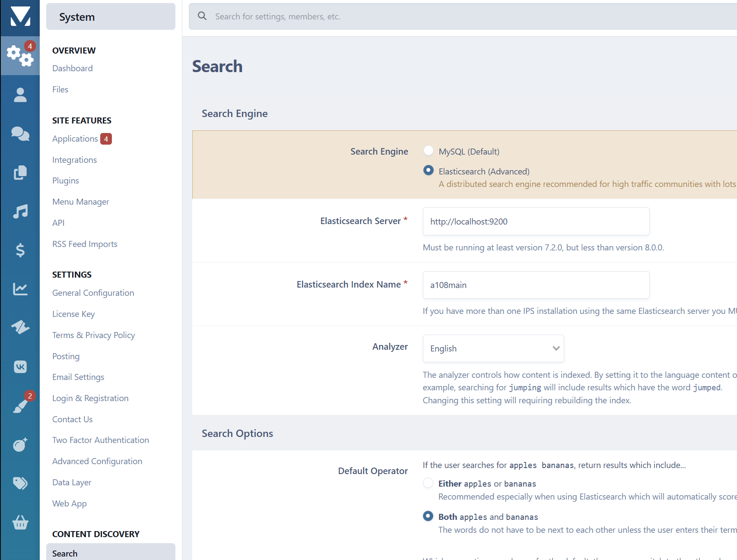The width and height of the screenshot is (737, 560).
Task: Select Elasticsearch (Advanced) radio option
Action: pos(428,171)
